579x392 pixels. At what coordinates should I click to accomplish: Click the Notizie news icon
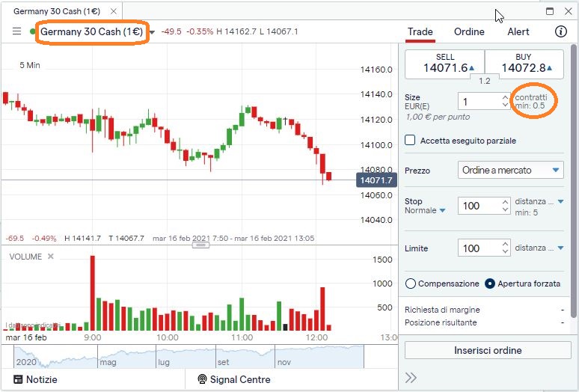[x=19, y=379]
